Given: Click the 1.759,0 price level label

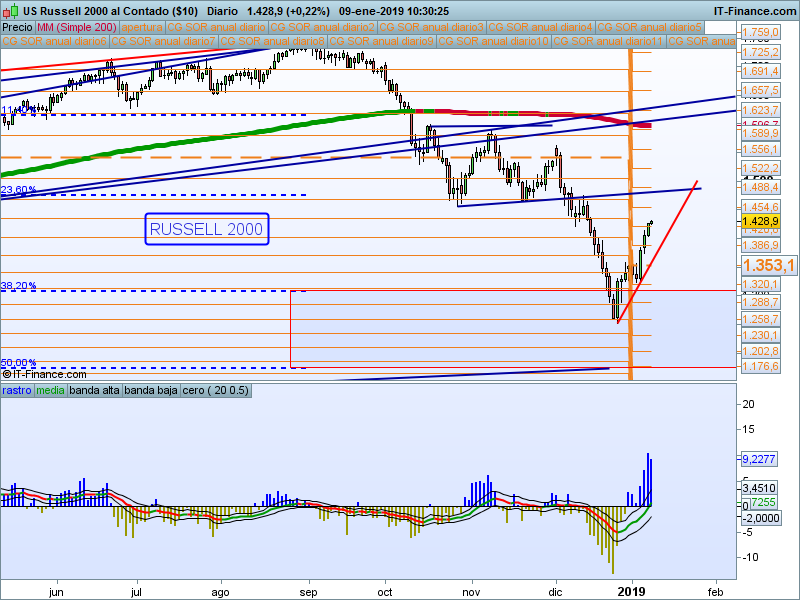Looking at the screenshot, I should pyautogui.click(x=760, y=32).
